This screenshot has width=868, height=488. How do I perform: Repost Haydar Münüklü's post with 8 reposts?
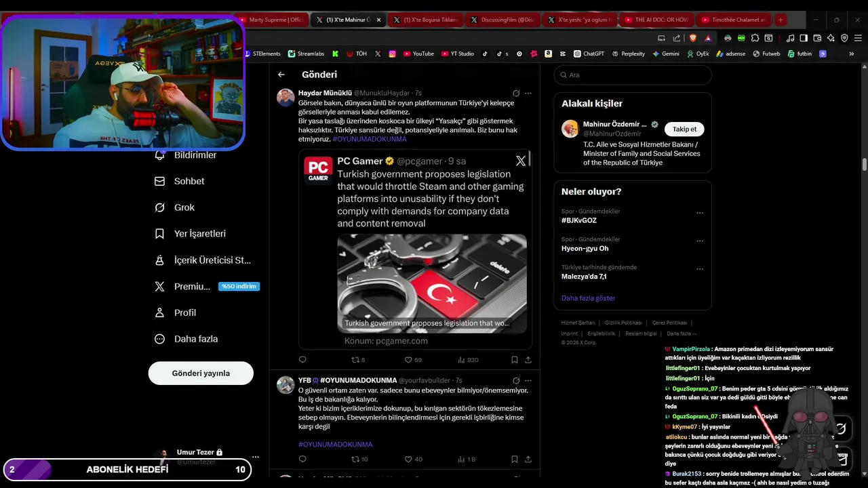[x=357, y=360]
